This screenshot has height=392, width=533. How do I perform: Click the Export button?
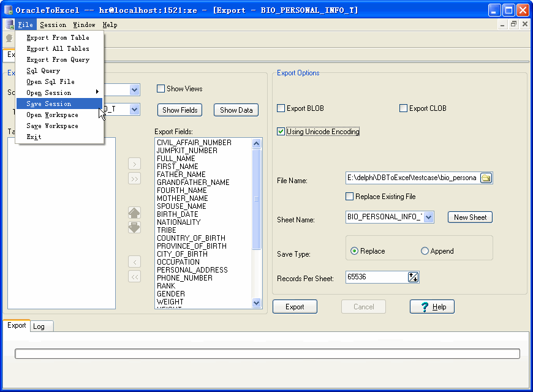tap(295, 307)
